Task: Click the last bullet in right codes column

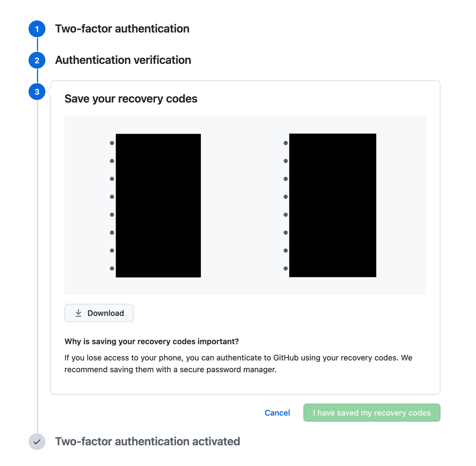Action: click(x=286, y=269)
